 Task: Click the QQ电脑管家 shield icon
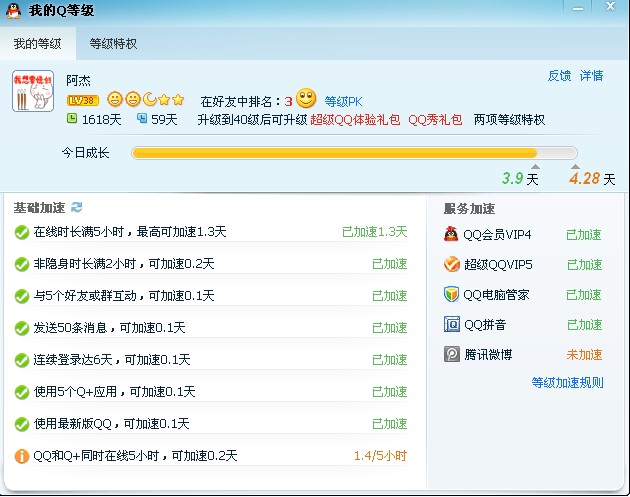(451, 294)
